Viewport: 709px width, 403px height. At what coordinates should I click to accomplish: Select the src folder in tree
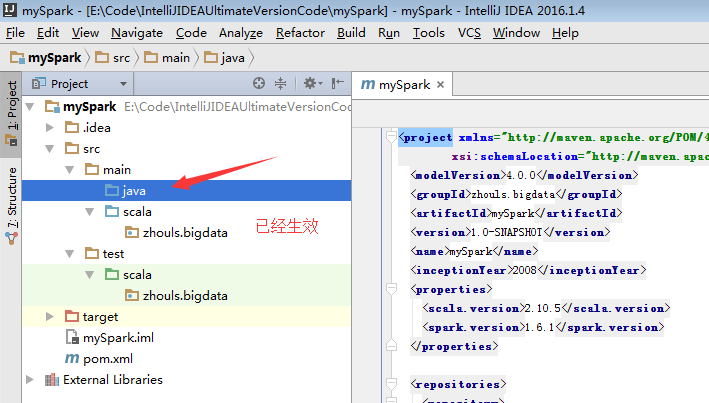[x=82, y=149]
